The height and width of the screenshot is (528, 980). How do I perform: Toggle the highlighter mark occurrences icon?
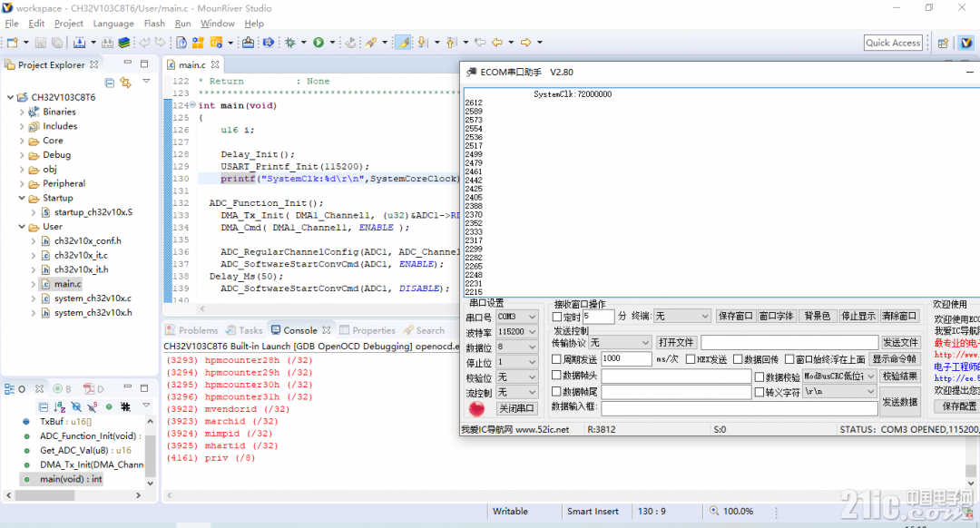404,43
